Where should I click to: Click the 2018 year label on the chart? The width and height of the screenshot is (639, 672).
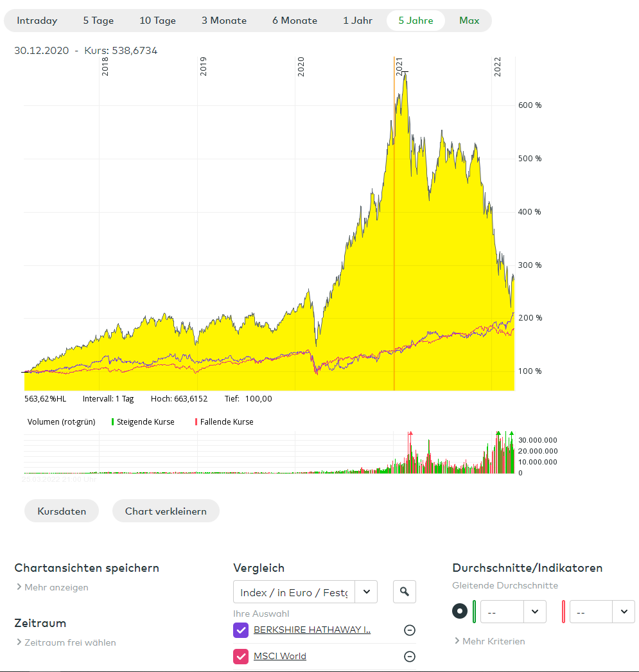105,67
